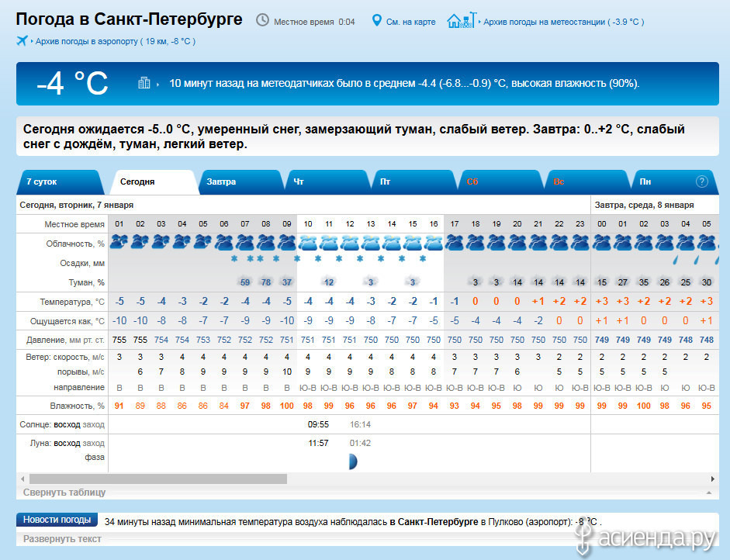The height and width of the screenshot is (560, 730).
Task: Click moonset time 01:42
Action: point(360,443)
